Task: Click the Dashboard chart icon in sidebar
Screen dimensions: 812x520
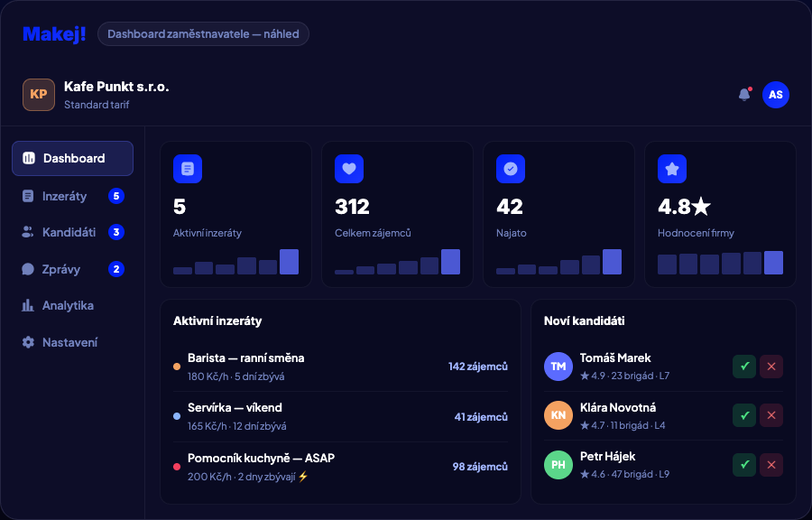Action: (x=29, y=159)
